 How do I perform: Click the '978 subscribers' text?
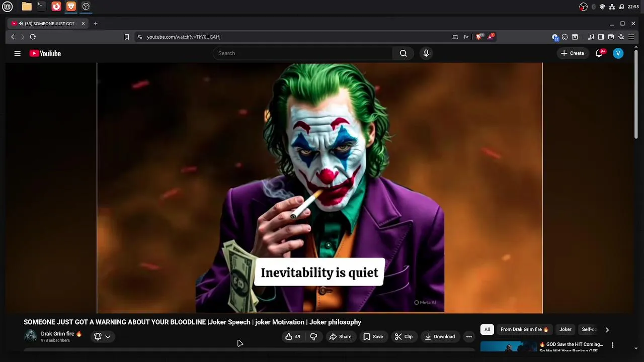[55, 340]
